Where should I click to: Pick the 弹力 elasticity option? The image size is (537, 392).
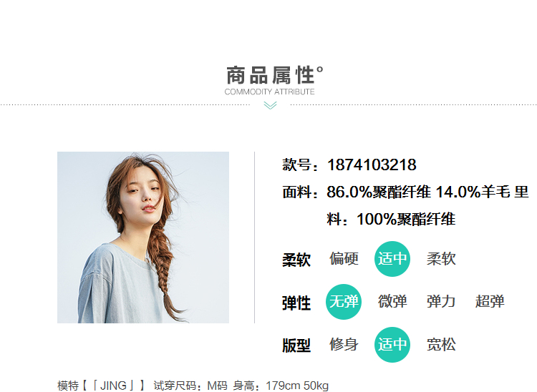point(441,302)
